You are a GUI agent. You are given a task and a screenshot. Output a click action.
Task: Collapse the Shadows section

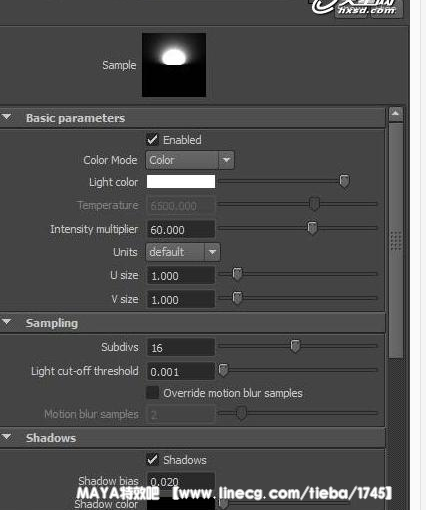coord(7,437)
